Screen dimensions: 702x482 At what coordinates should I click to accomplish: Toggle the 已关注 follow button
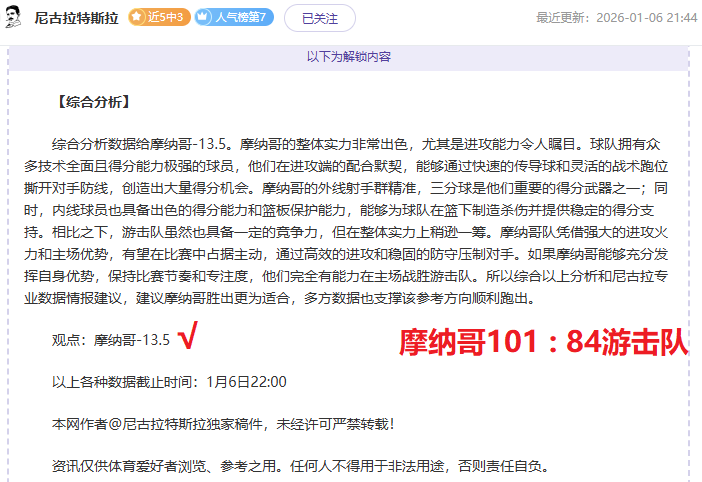coord(319,18)
